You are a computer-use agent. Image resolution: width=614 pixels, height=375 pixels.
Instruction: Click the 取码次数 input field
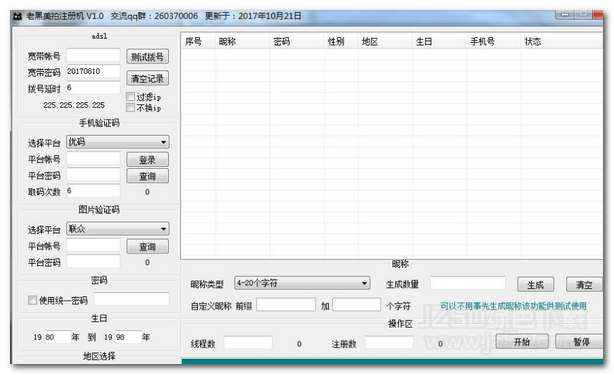93,191
